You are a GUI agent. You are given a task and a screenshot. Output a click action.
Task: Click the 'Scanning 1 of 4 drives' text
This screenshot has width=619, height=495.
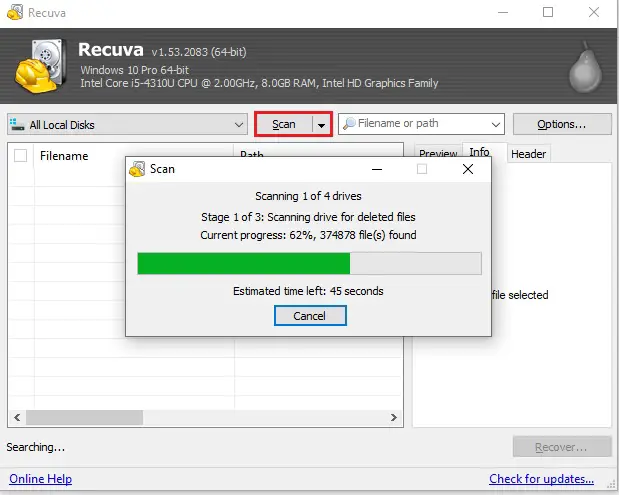(x=308, y=196)
